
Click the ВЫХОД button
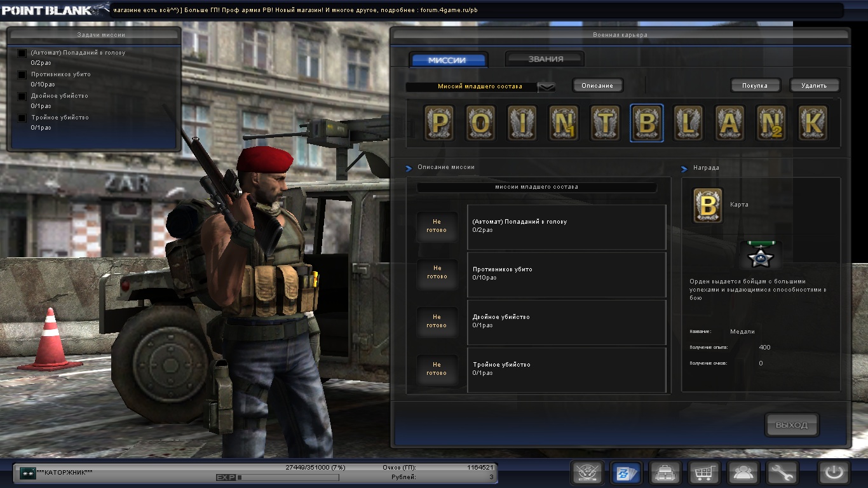(x=792, y=424)
